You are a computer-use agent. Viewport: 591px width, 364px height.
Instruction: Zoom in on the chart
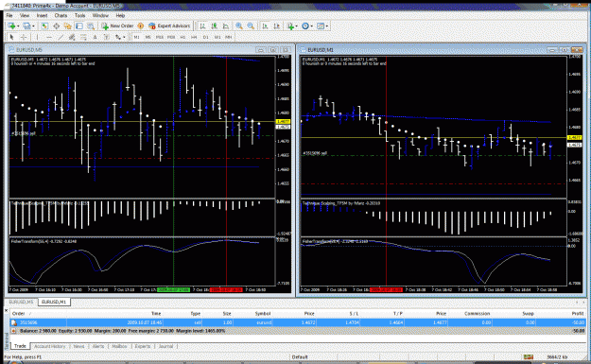(239, 26)
